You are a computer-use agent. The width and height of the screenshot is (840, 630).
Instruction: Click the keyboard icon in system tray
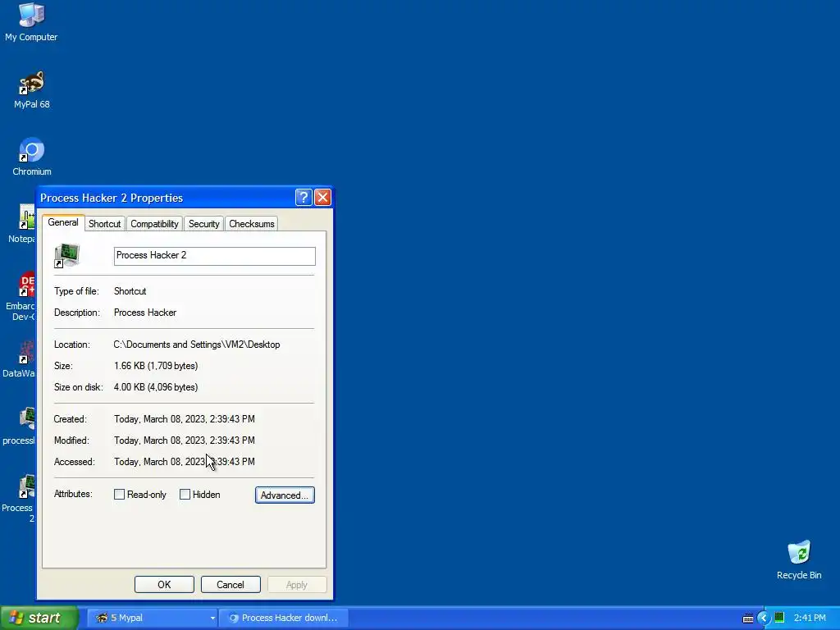[748, 619]
